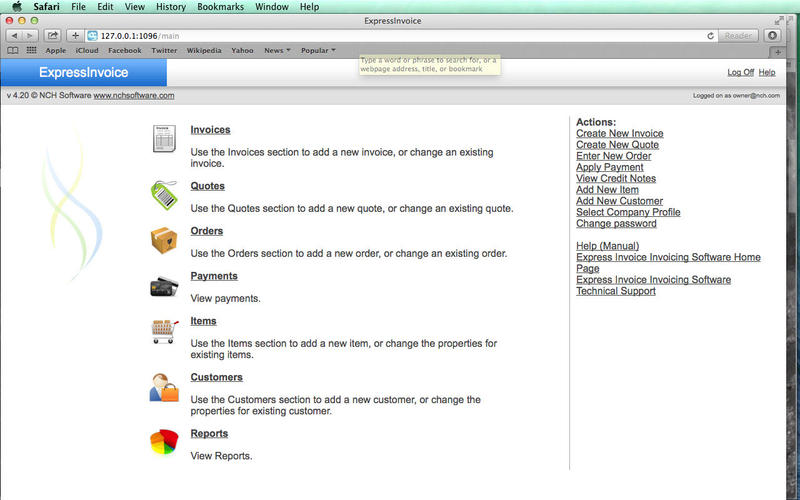Screen dimensions: 800x500
Task: Open the Apple menu
Action: 17,7
